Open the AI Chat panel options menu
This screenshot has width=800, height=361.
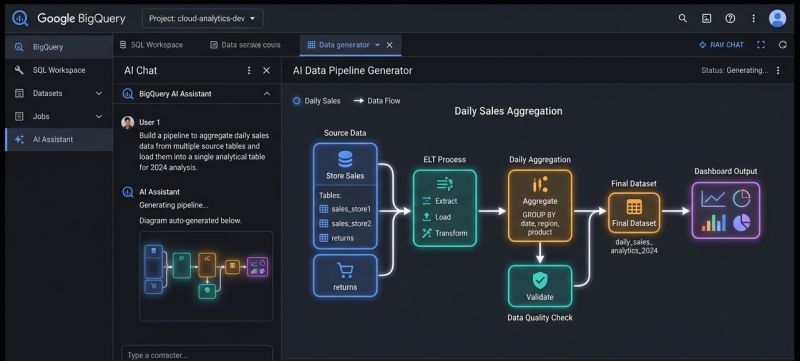pyautogui.click(x=249, y=70)
